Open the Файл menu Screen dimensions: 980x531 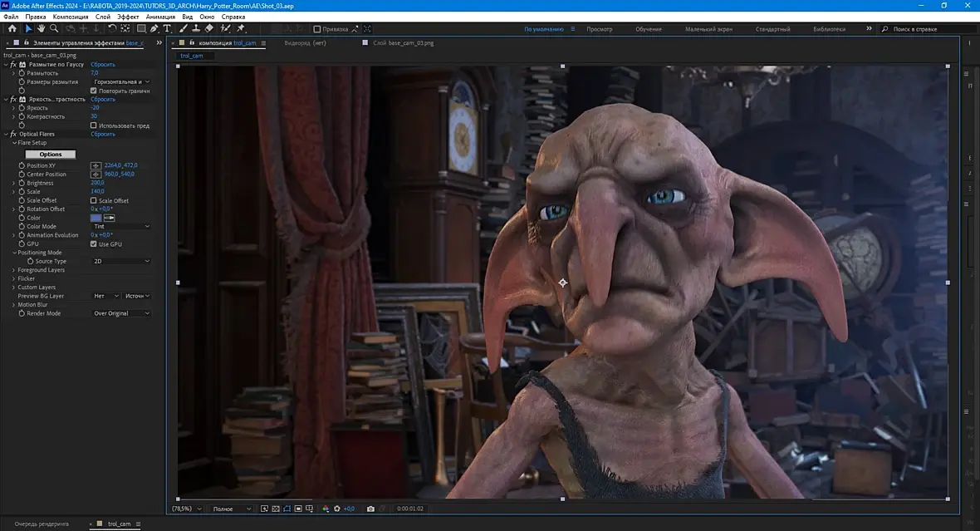pyautogui.click(x=12, y=17)
